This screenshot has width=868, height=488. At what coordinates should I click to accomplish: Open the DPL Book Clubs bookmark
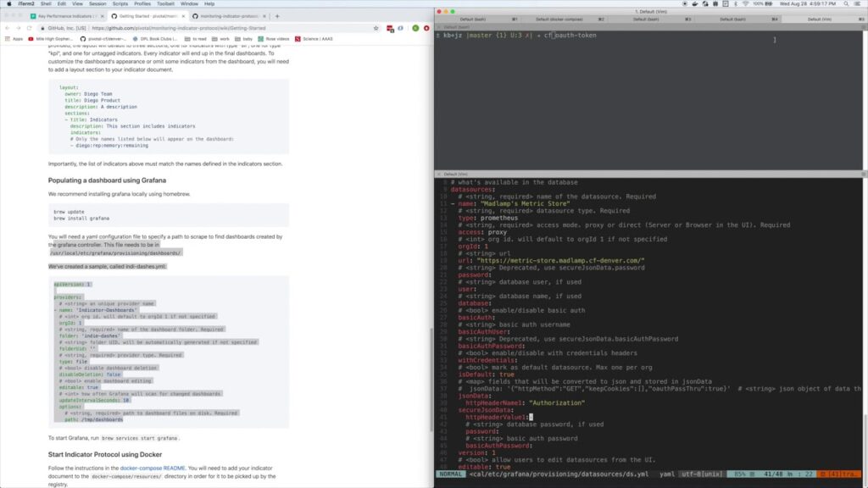click(155, 39)
